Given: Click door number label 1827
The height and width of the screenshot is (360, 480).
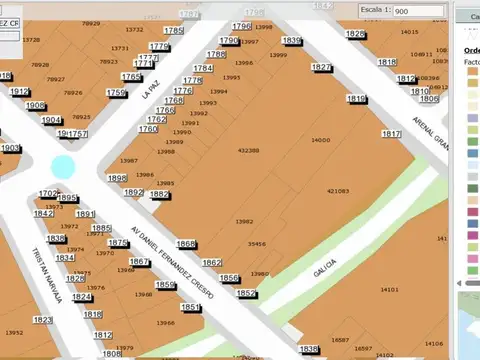Looking at the screenshot, I should (321, 67).
